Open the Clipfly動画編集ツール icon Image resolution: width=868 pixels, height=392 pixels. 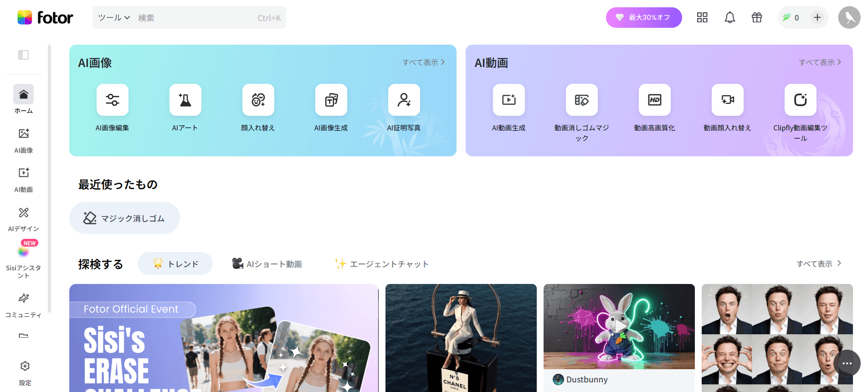(800, 100)
